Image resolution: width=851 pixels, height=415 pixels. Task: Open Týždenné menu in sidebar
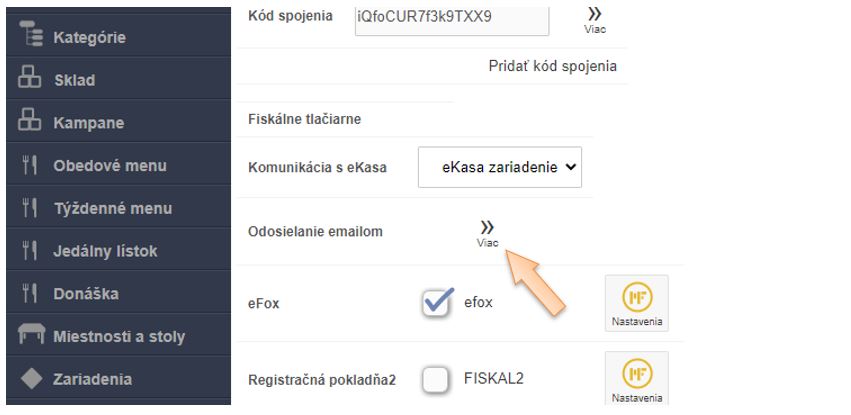click(x=112, y=209)
